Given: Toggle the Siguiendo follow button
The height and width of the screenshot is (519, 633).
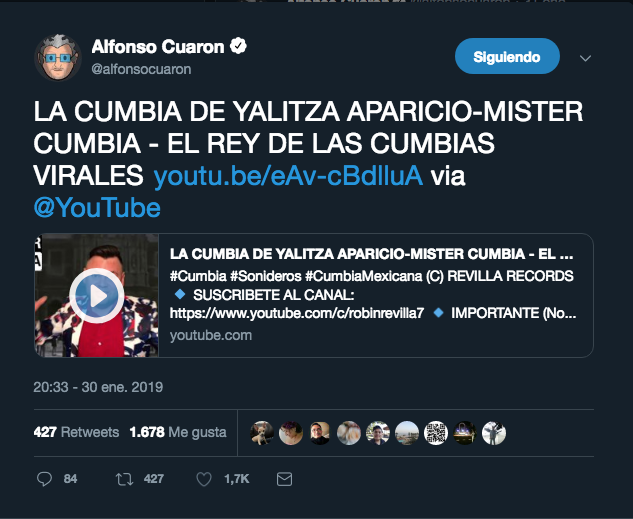Looking at the screenshot, I should (507, 56).
